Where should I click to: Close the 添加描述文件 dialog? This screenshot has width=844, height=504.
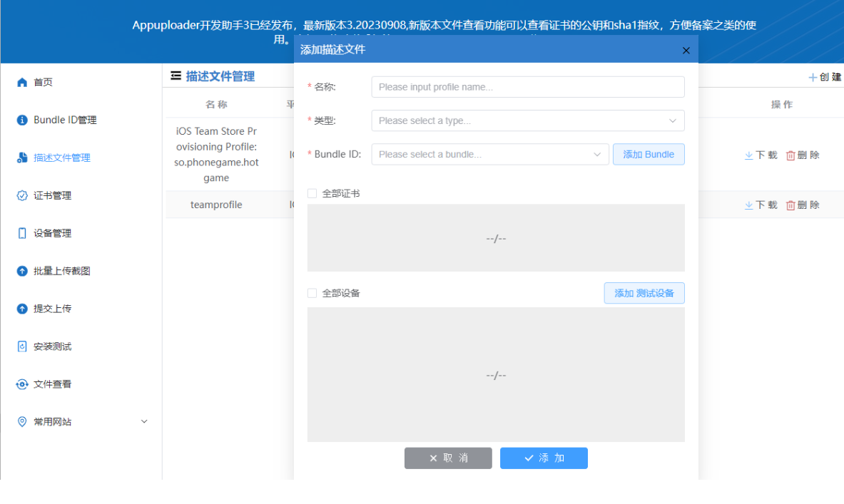pyautogui.click(x=686, y=50)
